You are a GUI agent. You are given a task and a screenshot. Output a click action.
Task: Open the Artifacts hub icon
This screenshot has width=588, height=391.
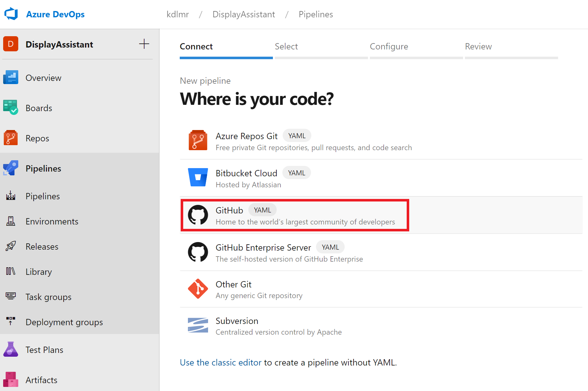(x=11, y=380)
